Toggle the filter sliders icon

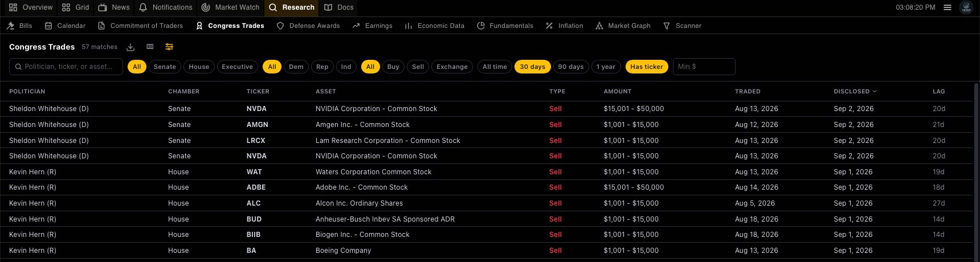[x=169, y=47]
